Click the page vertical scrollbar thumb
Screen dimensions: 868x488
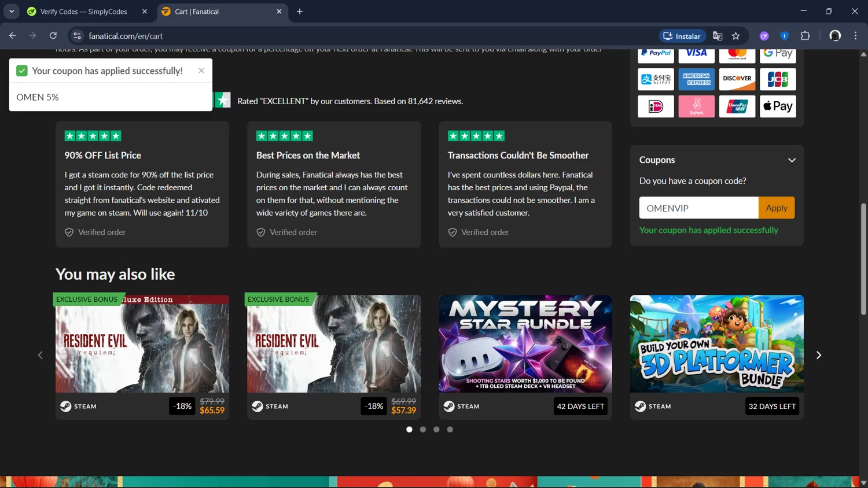863,259
